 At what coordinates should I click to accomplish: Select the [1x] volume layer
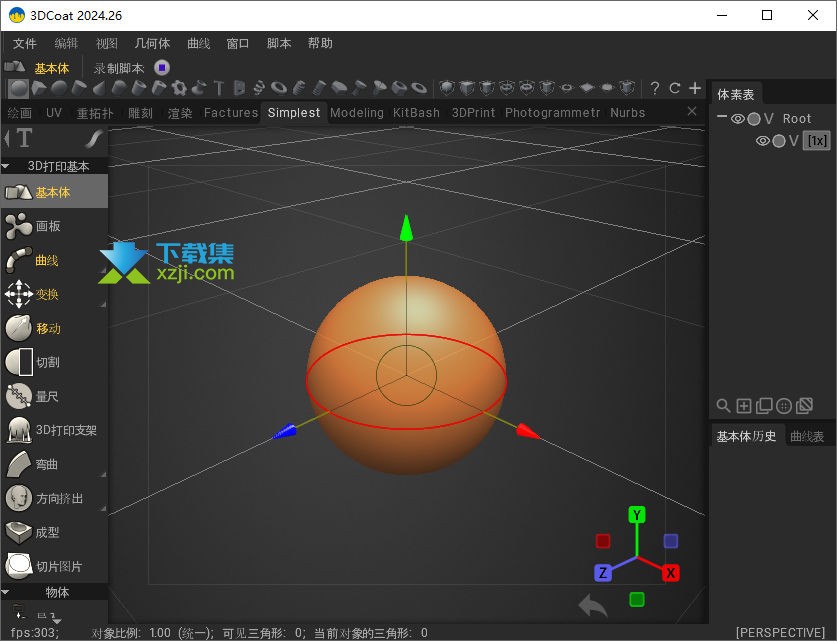[x=817, y=141]
